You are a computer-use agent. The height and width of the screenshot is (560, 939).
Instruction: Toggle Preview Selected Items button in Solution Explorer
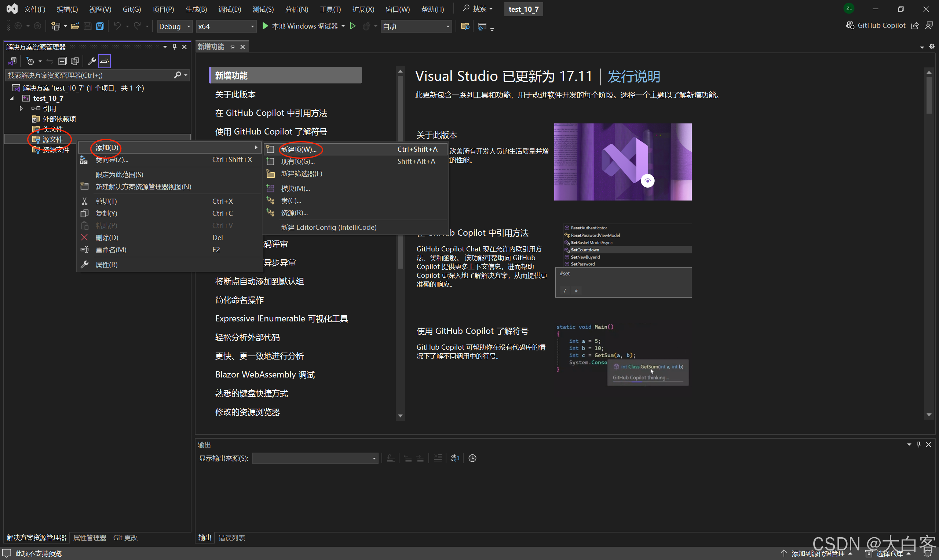105,61
